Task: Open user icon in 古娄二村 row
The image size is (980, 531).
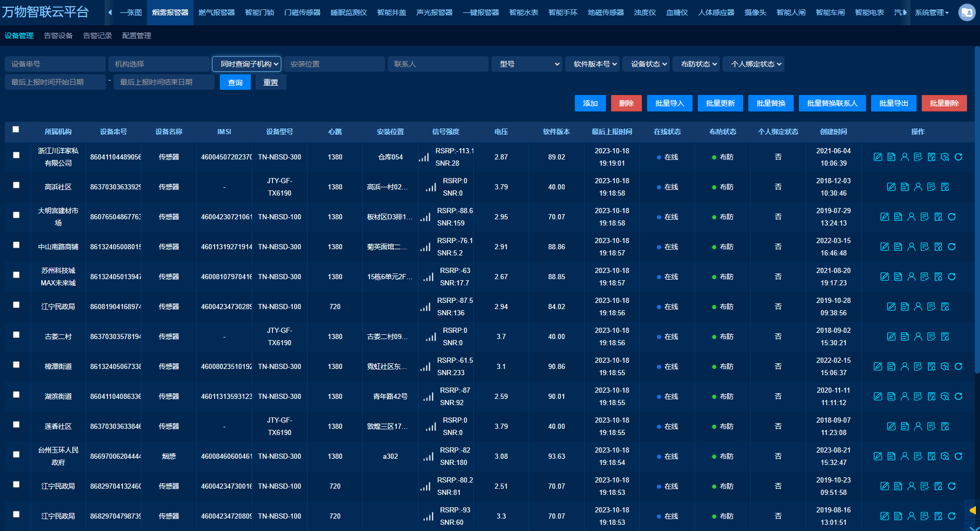Action: pos(918,336)
